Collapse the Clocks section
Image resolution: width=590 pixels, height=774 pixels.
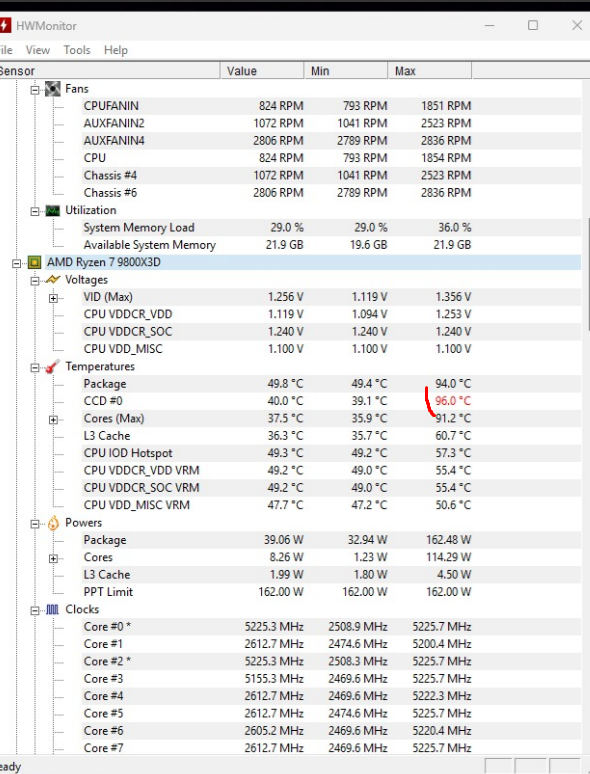click(35, 611)
